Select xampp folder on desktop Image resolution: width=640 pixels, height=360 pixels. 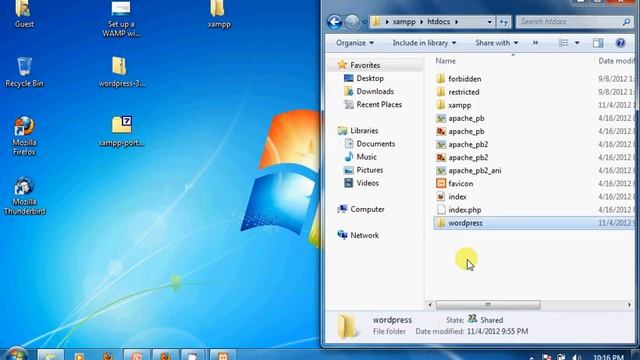219,14
